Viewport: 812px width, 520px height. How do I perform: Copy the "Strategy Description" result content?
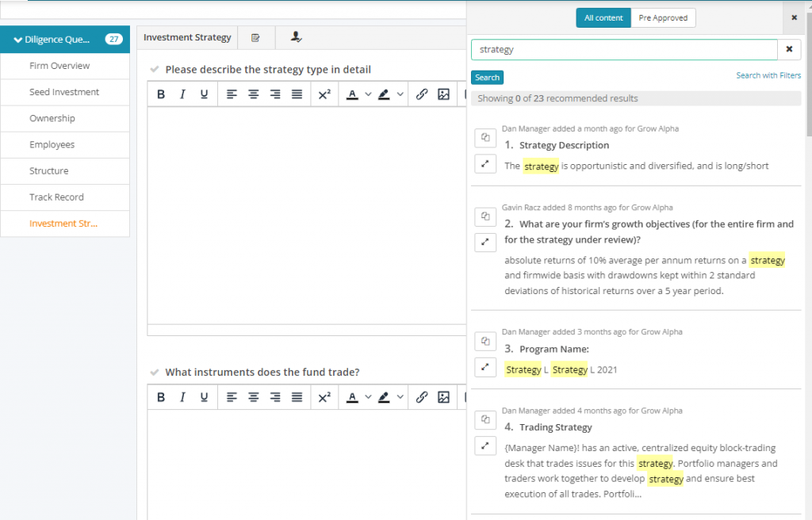(485, 138)
